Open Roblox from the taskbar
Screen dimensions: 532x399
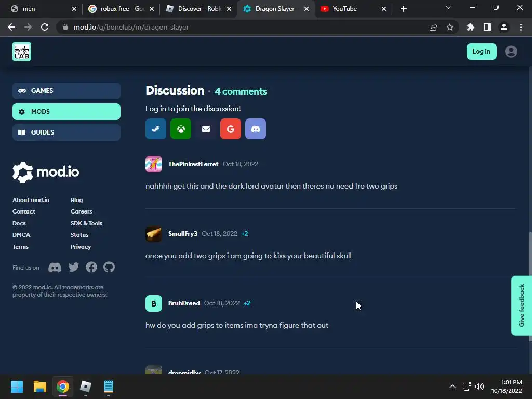(86, 387)
